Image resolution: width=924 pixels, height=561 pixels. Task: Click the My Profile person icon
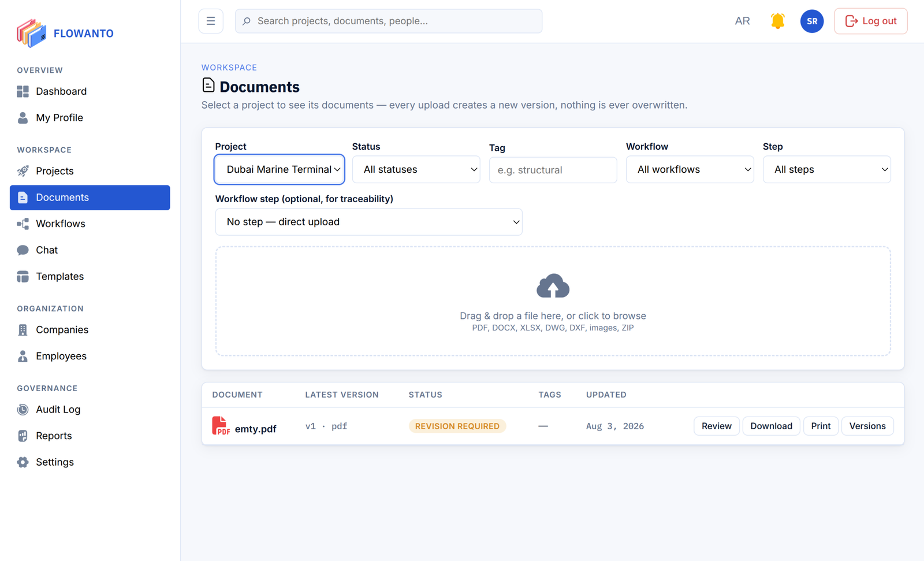[x=23, y=118]
